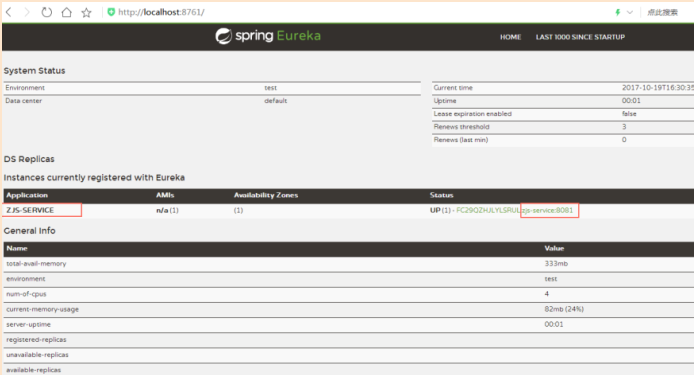
Task: Select the n/a (1) AMIs cell
Action: (x=167, y=210)
